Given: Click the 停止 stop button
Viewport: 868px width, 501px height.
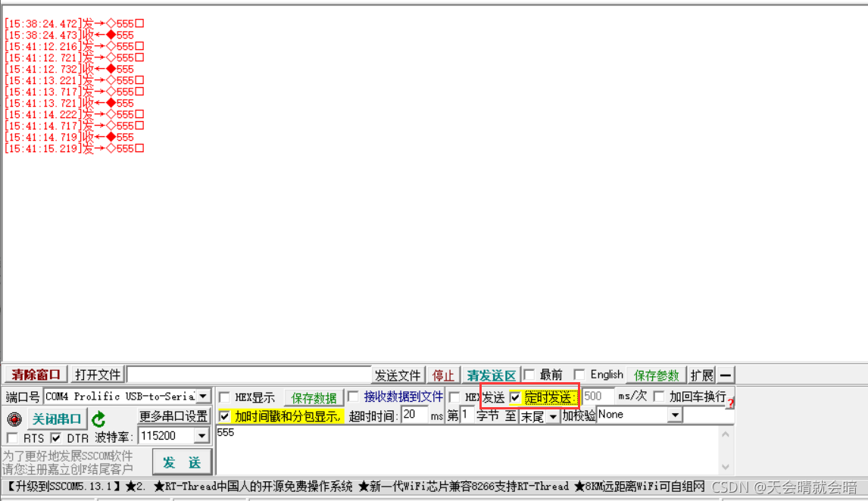Looking at the screenshot, I should (x=443, y=375).
